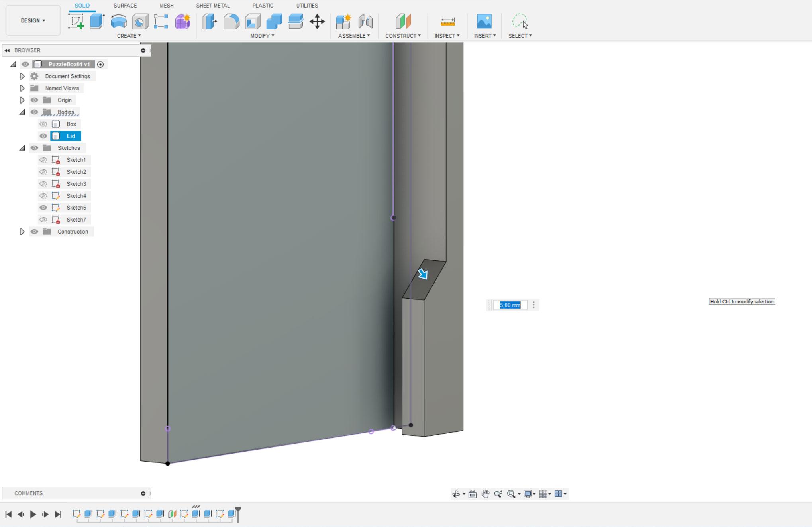812x527 pixels.
Task: Open options beside 5.00 mm field
Action: (x=533, y=305)
